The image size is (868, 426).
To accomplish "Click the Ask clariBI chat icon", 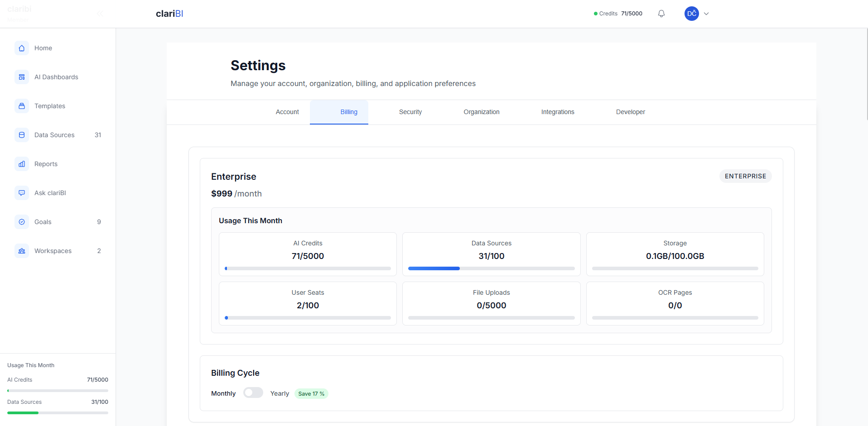I will pos(22,193).
